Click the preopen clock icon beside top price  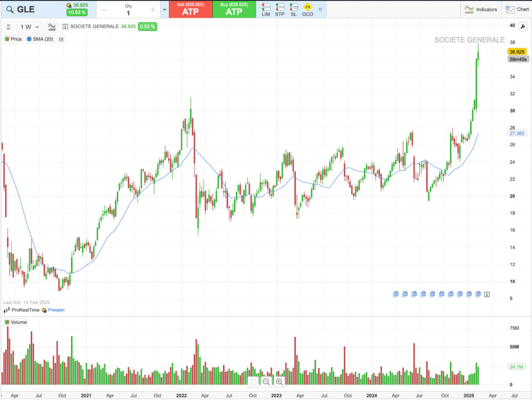click(69, 5)
